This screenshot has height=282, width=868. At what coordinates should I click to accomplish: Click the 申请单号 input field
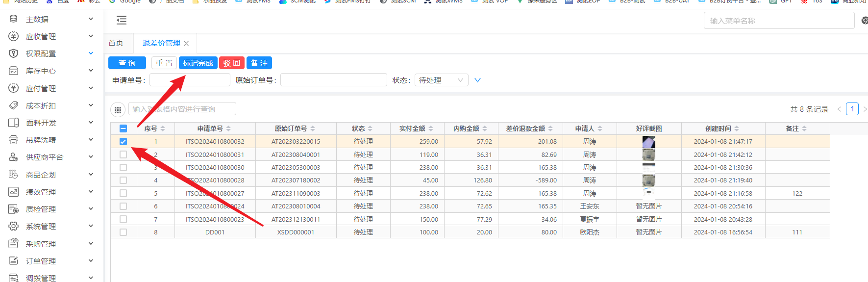190,80
